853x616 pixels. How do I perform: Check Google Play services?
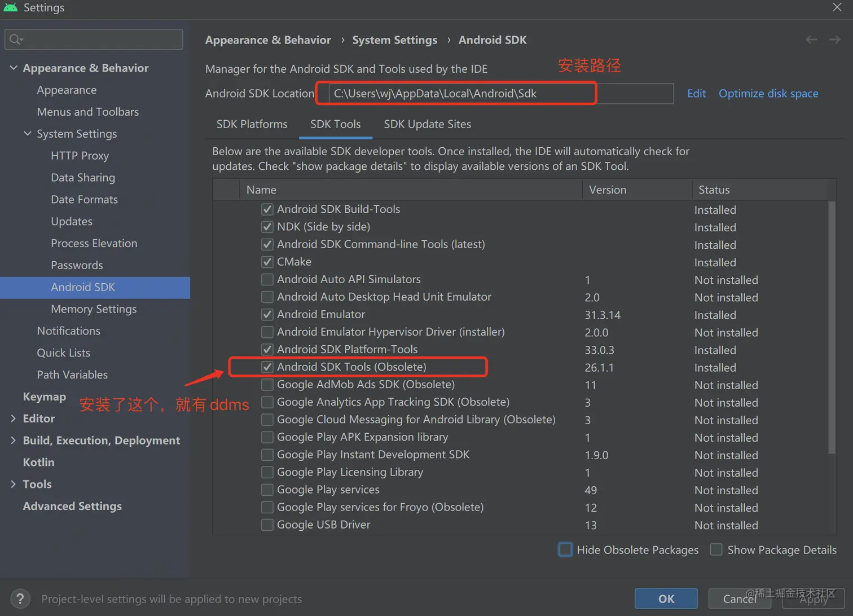pos(267,490)
